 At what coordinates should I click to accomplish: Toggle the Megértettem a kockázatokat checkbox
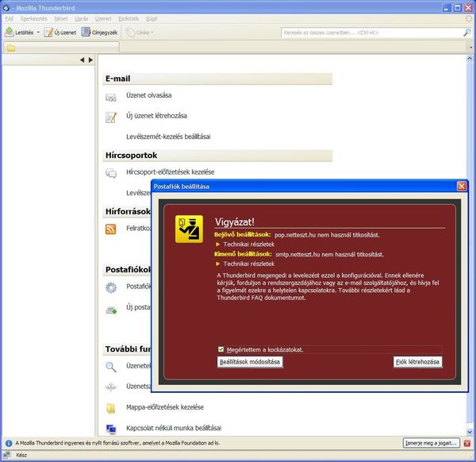pyautogui.click(x=221, y=349)
